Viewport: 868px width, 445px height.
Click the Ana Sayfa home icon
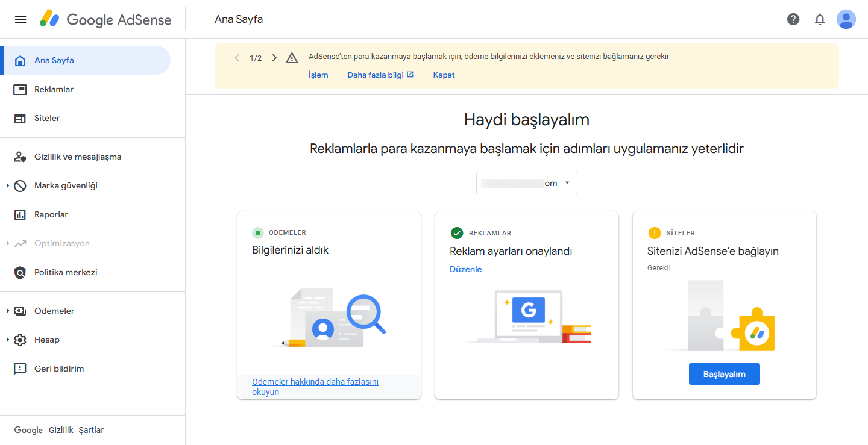[x=20, y=60]
